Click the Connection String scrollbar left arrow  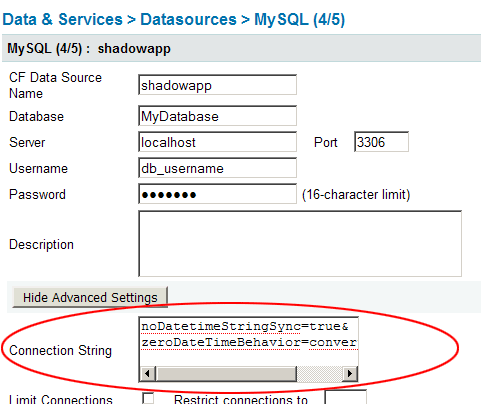point(147,373)
